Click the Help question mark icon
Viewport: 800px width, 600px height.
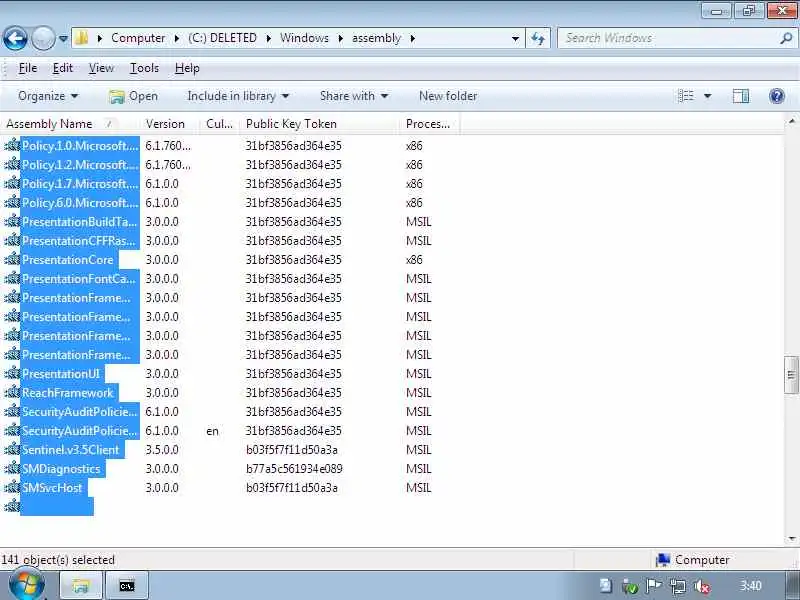click(777, 96)
